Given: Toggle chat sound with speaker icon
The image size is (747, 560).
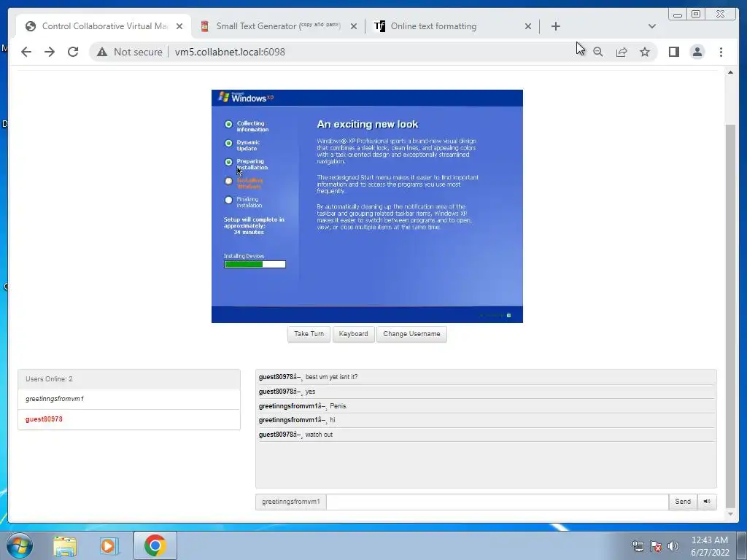Looking at the screenshot, I should click(x=707, y=502).
